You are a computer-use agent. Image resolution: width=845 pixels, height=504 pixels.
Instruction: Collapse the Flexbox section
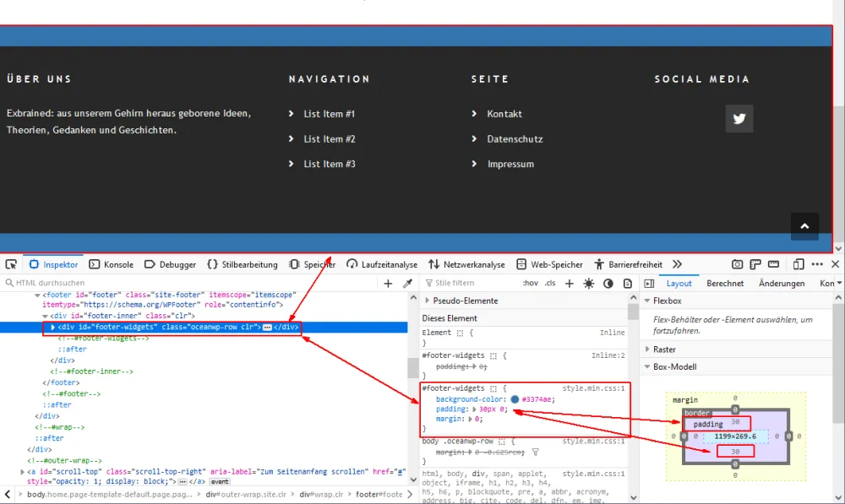click(x=647, y=301)
